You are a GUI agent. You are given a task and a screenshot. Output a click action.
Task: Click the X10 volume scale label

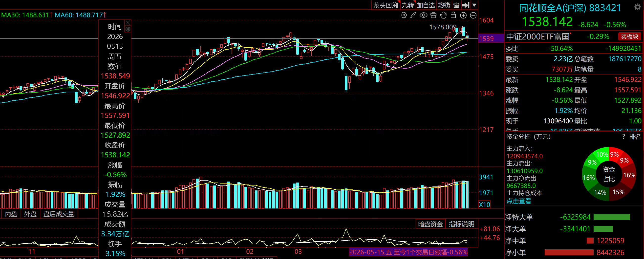coord(484,205)
